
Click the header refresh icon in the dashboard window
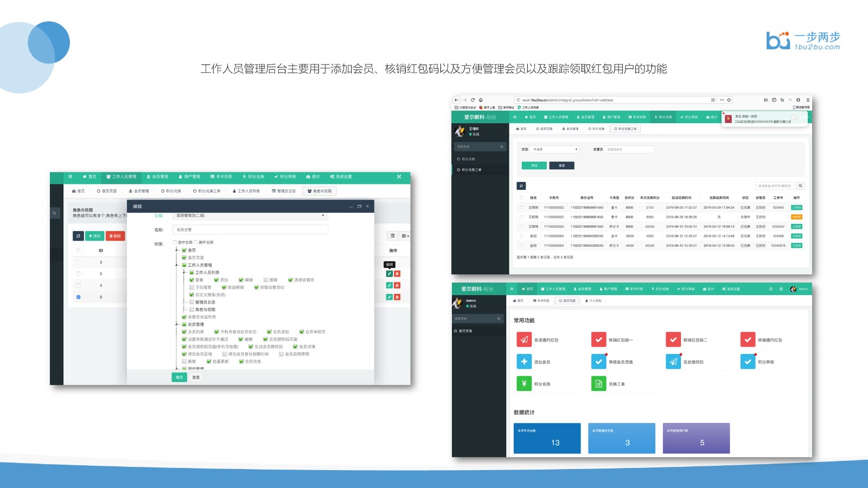(x=771, y=289)
